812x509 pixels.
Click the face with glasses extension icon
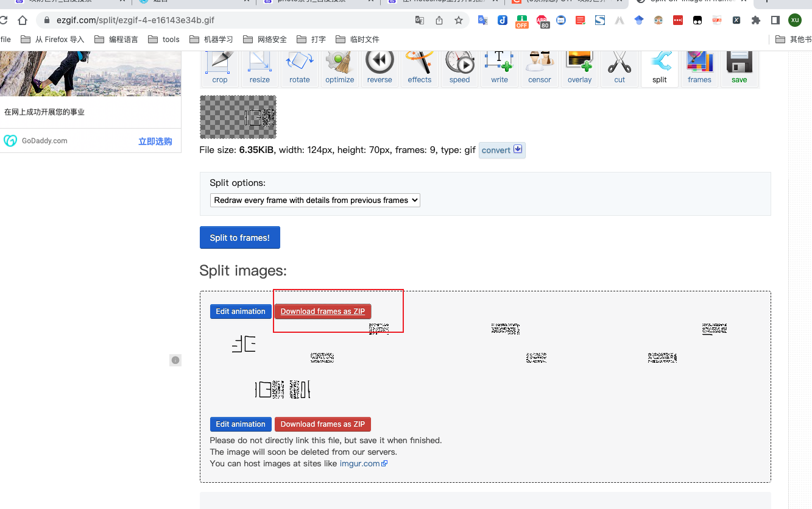tap(658, 20)
